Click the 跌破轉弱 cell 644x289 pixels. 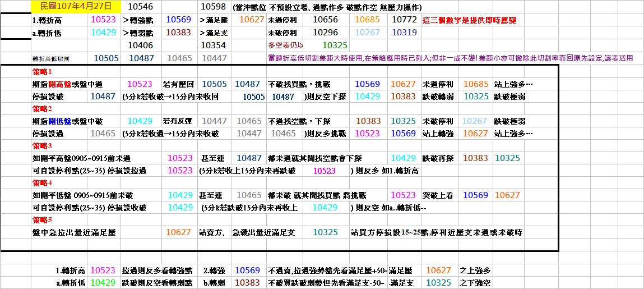tap(437, 97)
